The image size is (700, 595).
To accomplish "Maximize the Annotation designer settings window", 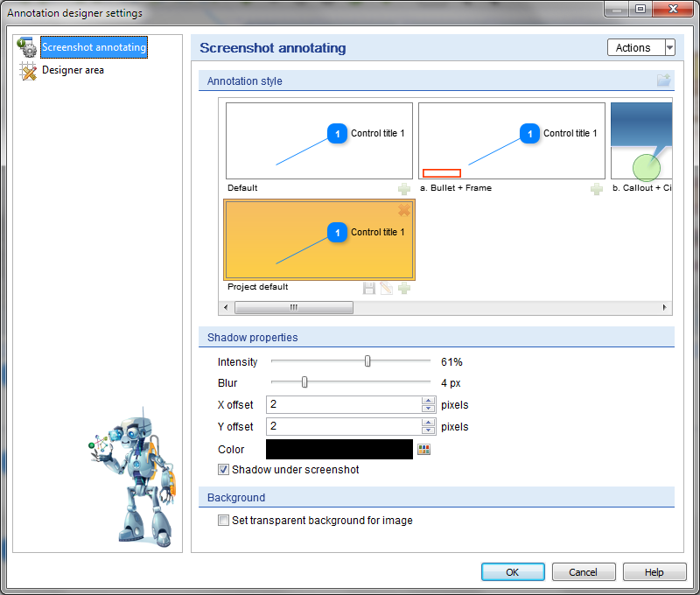I will (640, 9).
